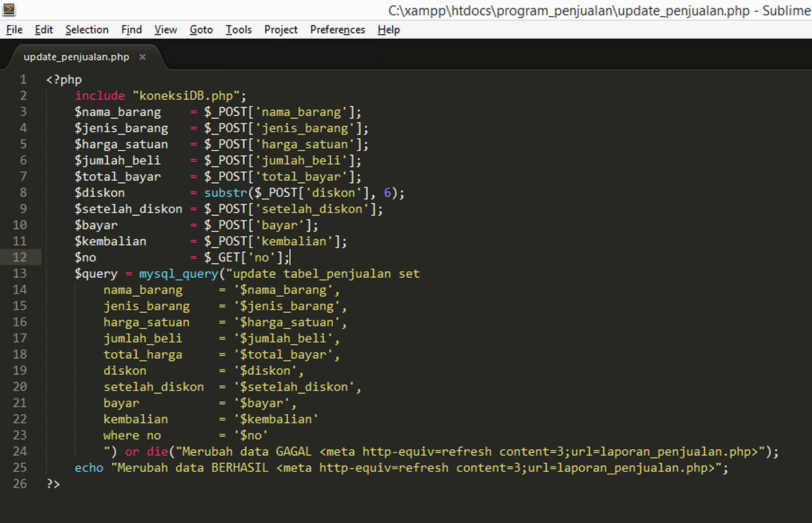Click '$diskon' value on line 19

coord(265,371)
